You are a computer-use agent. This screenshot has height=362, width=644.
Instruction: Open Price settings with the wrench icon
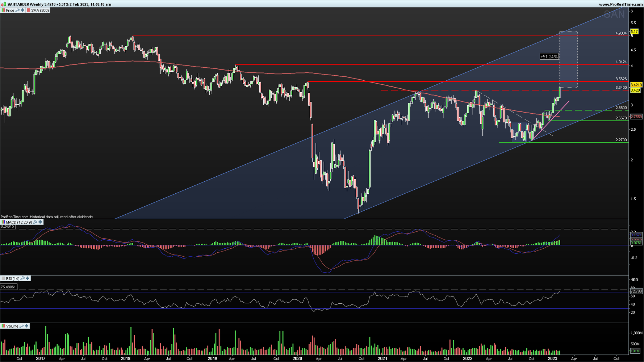click(17, 10)
